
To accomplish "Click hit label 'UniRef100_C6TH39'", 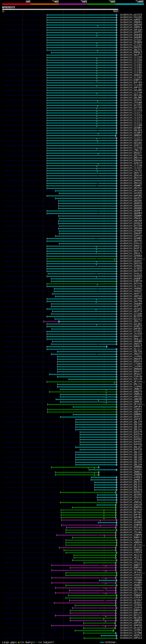I will point(131,560).
